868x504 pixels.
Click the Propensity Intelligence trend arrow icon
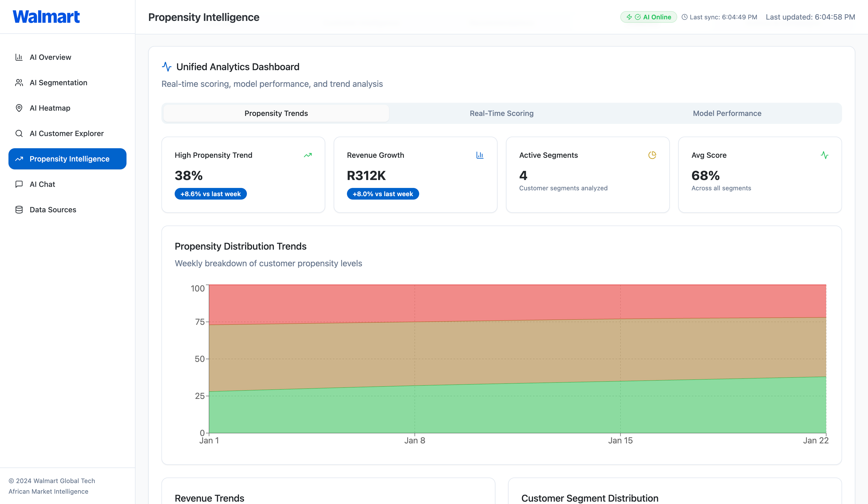coord(19,159)
